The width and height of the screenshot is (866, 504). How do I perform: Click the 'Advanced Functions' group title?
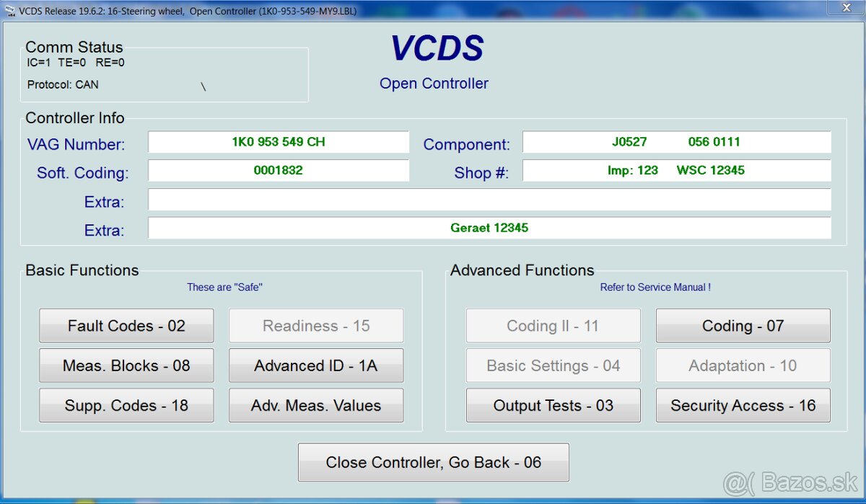522,270
